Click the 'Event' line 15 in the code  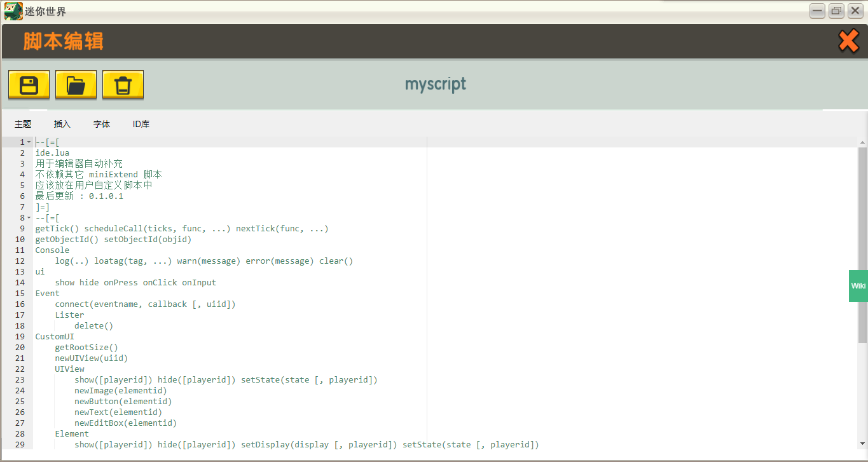[x=47, y=294]
